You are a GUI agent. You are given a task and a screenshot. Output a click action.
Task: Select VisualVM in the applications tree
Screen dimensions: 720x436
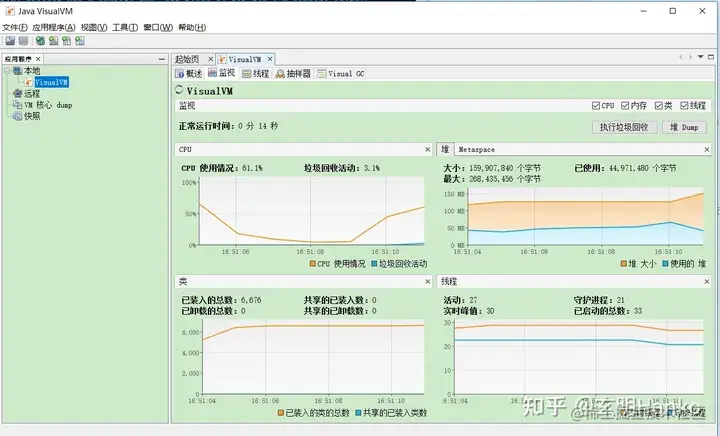pos(51,82)
